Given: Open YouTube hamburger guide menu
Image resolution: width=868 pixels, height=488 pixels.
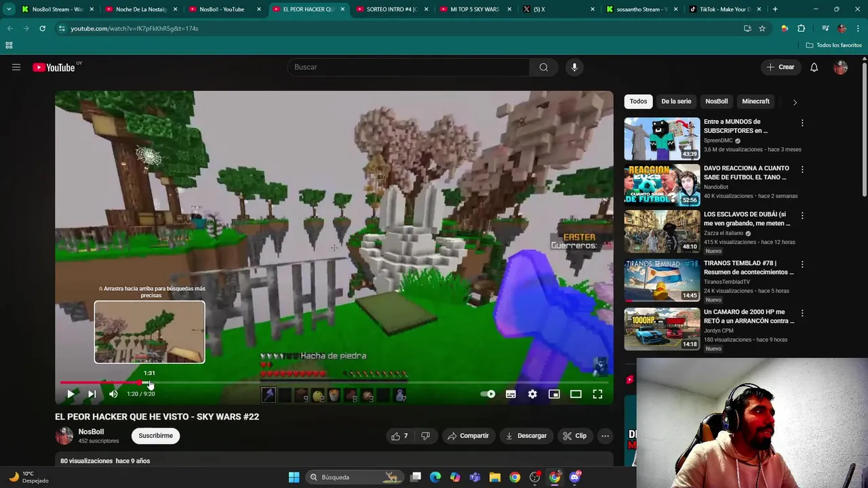Looking at the screenshot, I should click(x=16, y=67).
